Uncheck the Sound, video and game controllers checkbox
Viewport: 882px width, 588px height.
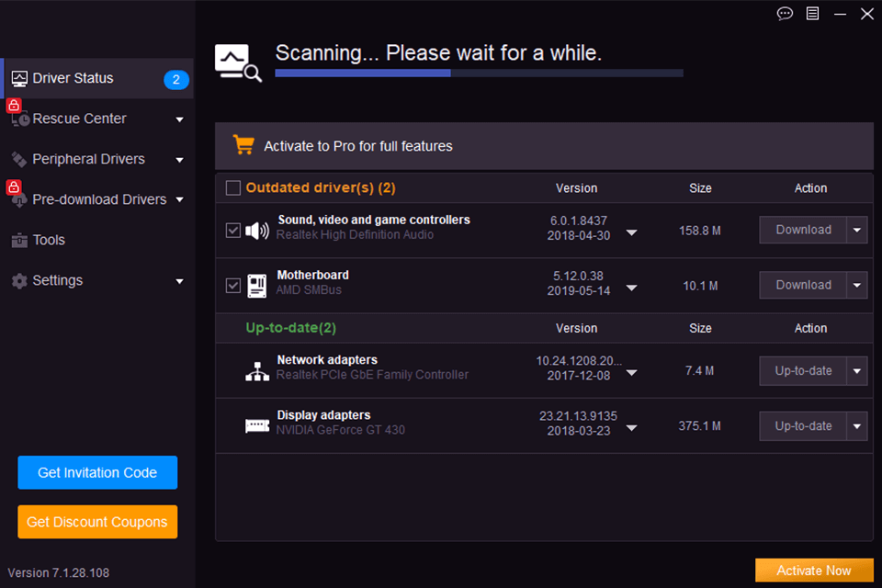233,231
